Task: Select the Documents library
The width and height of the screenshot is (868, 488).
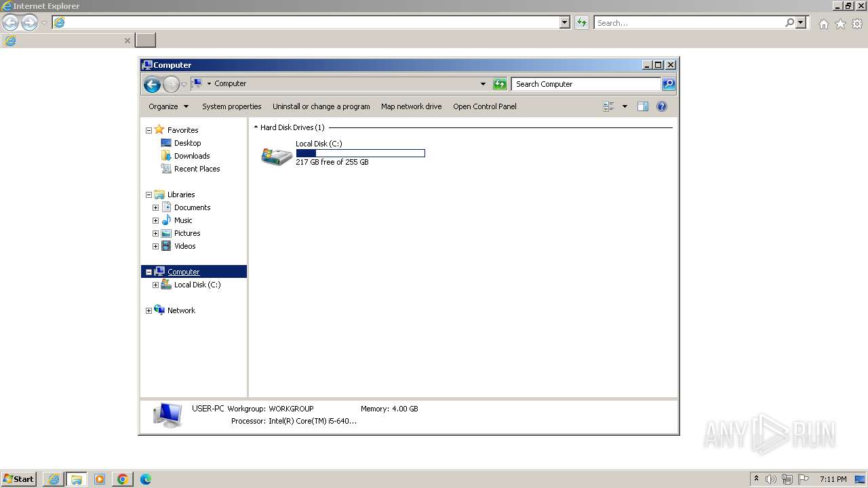Action: coord(192,207)
